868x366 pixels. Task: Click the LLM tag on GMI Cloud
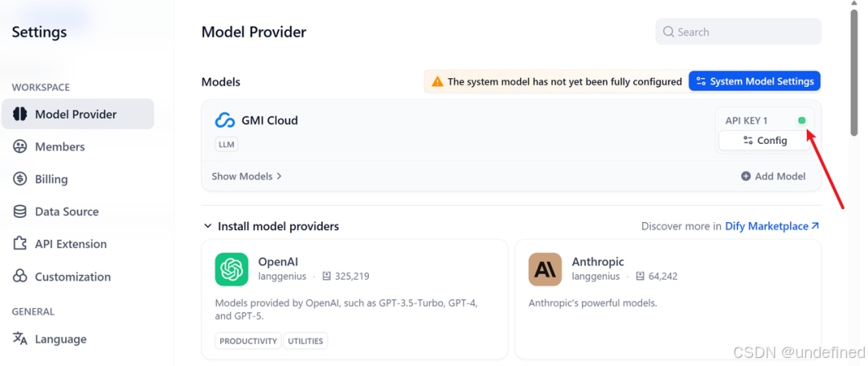coord(227,145)
